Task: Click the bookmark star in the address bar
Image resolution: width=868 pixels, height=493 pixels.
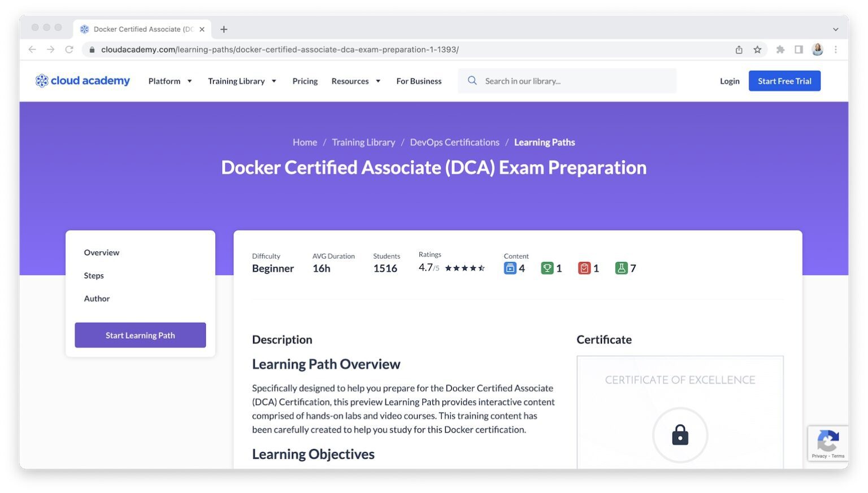Action: (757, 49)
